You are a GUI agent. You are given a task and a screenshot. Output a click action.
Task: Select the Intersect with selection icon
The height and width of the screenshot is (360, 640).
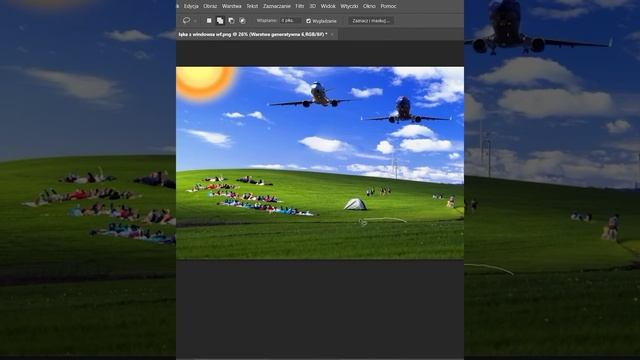pyautogui.click(x=242, y=20)
